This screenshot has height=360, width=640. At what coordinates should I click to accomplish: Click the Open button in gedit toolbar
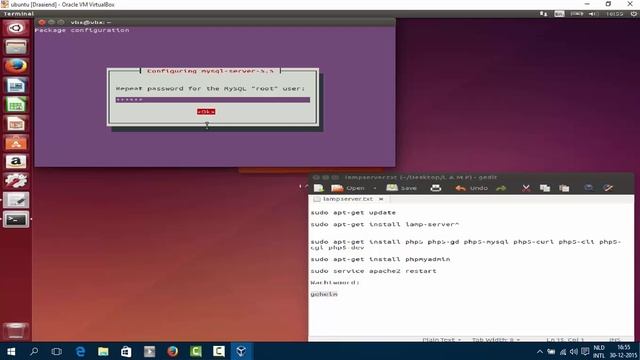click(348, 188)
